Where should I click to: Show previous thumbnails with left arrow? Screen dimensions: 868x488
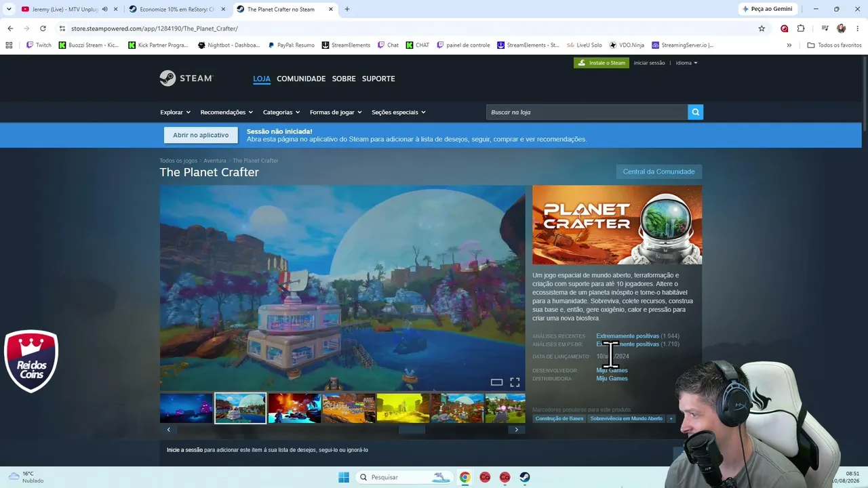pyautogui.click(x=168, y=429)
